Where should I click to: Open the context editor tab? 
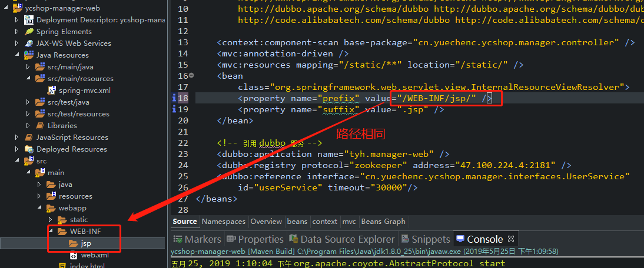[325, 222]
